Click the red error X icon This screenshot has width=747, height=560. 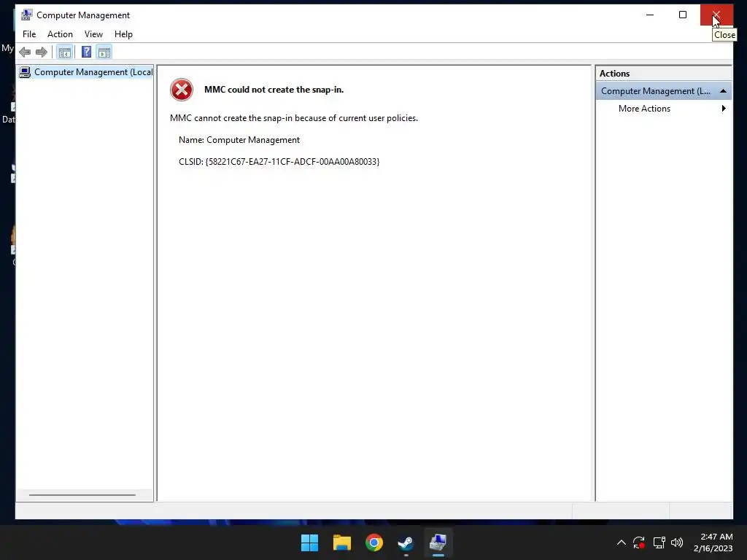click(182, 90)
